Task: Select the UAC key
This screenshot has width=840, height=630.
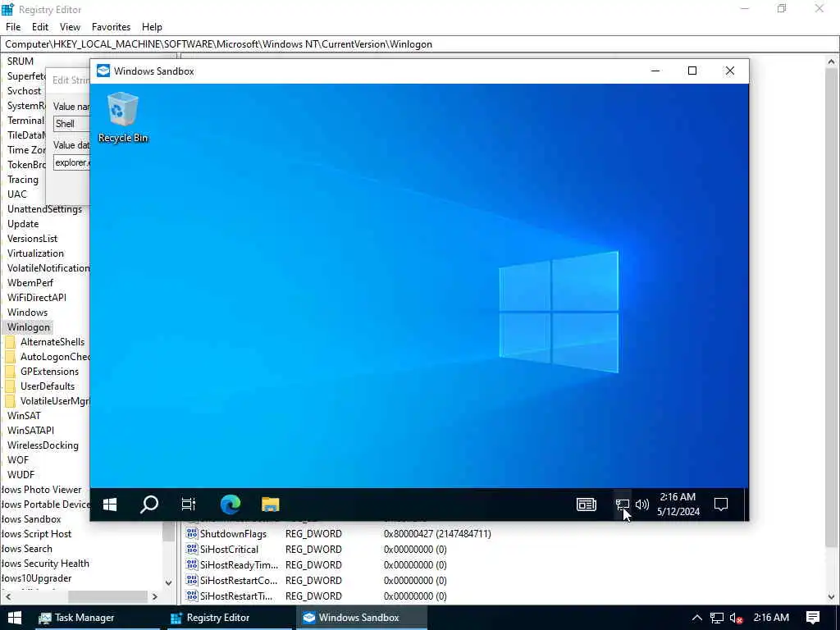Action: (16, 194)
